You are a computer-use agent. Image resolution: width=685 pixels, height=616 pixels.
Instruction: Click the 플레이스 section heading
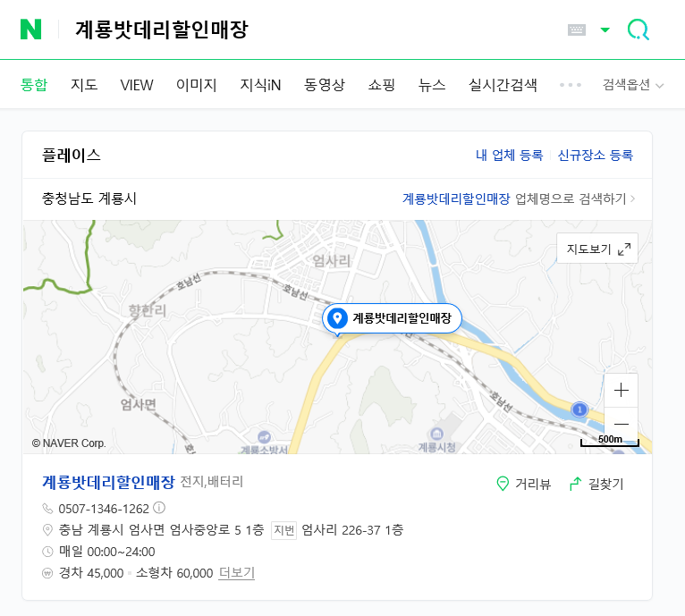point(72,155)
